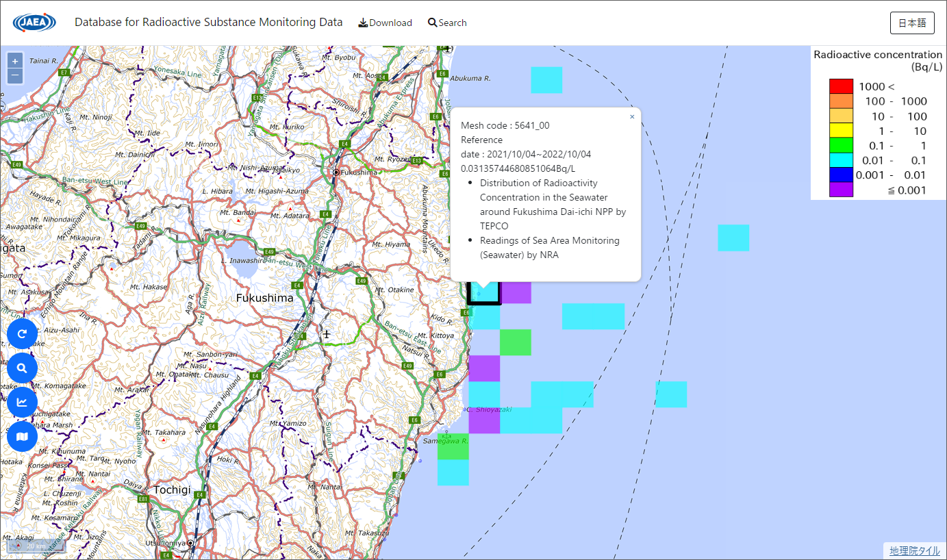
Task: Open the Search menu item
Action: click(x=447, y=23)
